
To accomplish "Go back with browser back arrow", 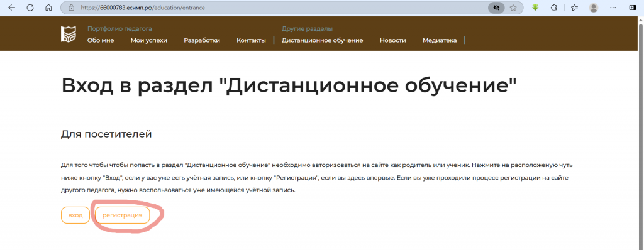I will coord(11,8).
